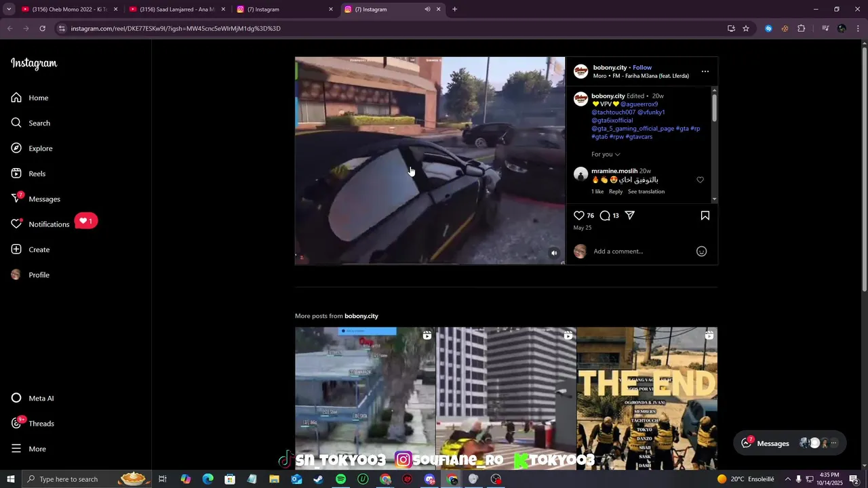The height and width of the screenshot is (488, 868).
Task: Open the first reel thumbnail under More posts
Action: point(365,399)
